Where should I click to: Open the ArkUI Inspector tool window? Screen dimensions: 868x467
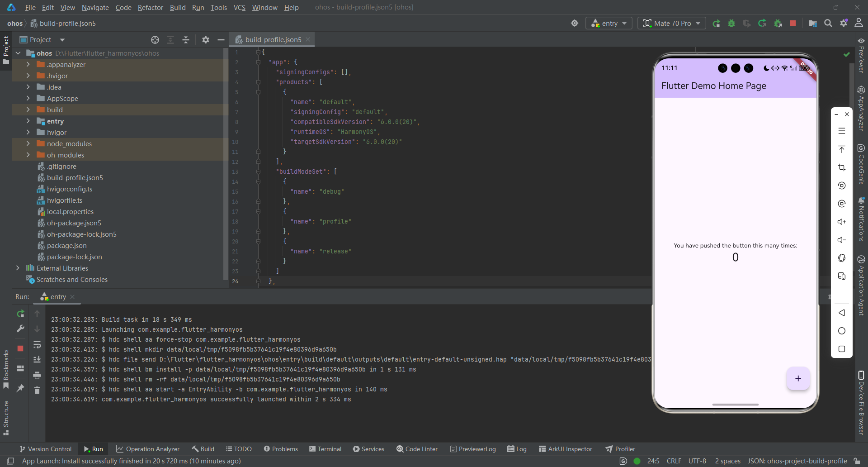tap(565, 449)
